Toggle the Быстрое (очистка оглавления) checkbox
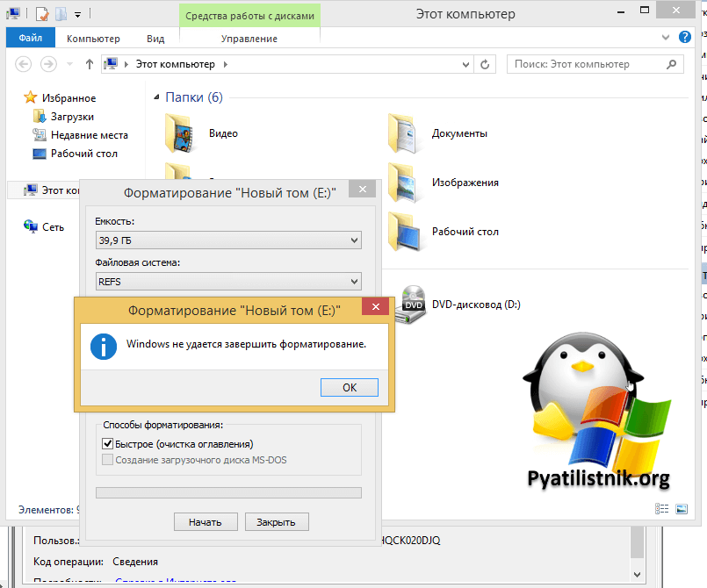 [109, 444]
